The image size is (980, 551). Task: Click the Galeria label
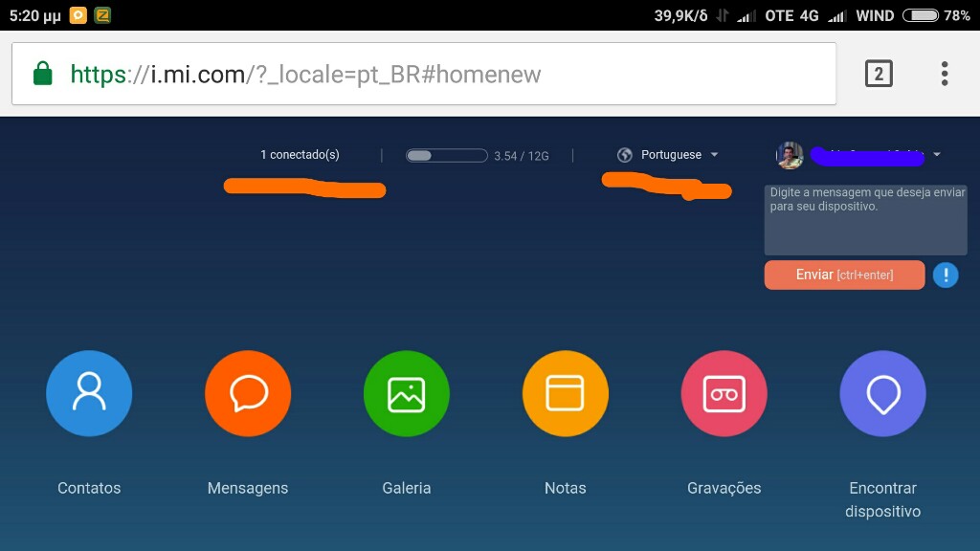pyautogui.click(x=407, y=488)
